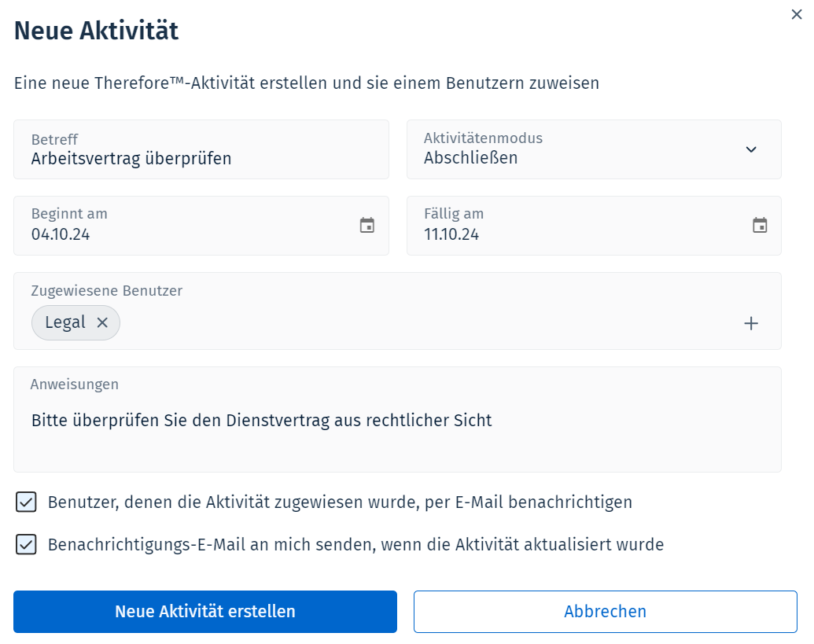Click inside the Zugewiesene Benutzer field
This screenshot has height=644, width=814.
397,311
